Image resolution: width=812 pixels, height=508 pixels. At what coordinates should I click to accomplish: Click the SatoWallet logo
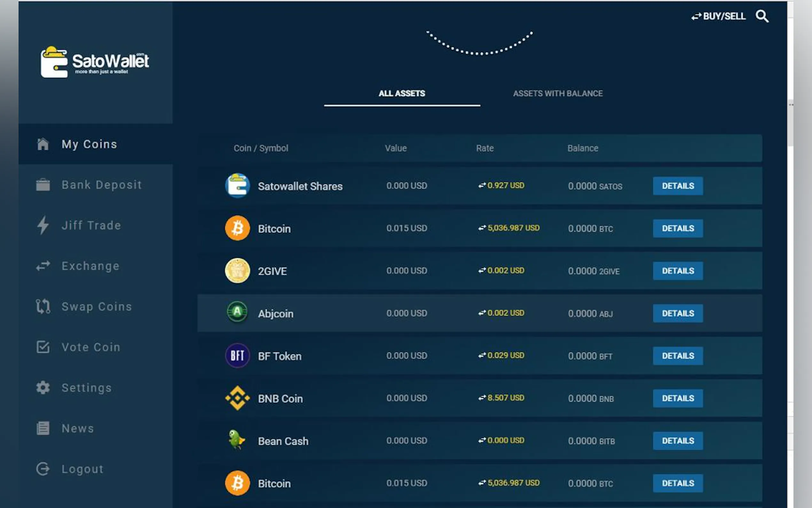[94, 62]
